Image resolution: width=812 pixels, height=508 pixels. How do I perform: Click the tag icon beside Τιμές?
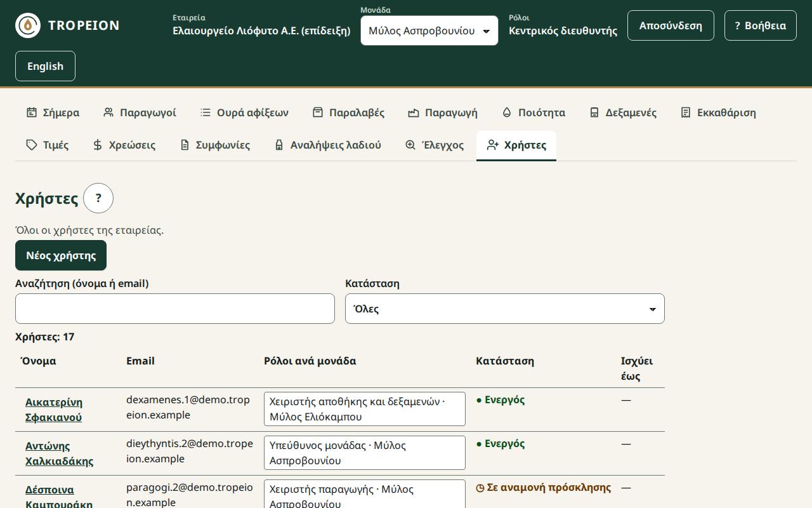point(32,145)
